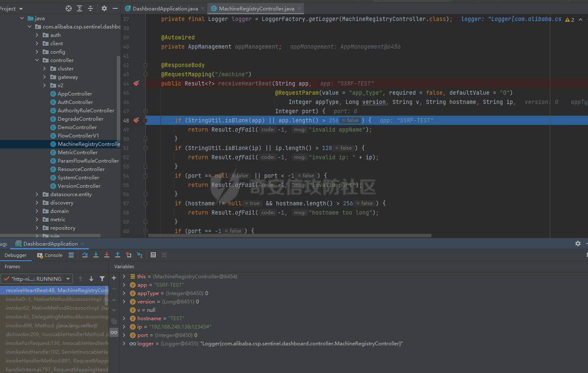Open DegradeController in the project tree
The width and height of the screenshot is (588, 373).
click(x=80, y=119)
